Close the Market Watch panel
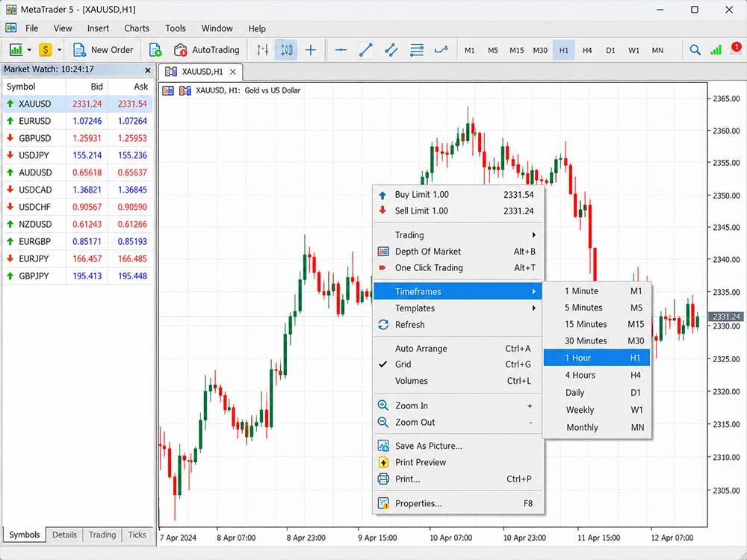 point(148,70)
